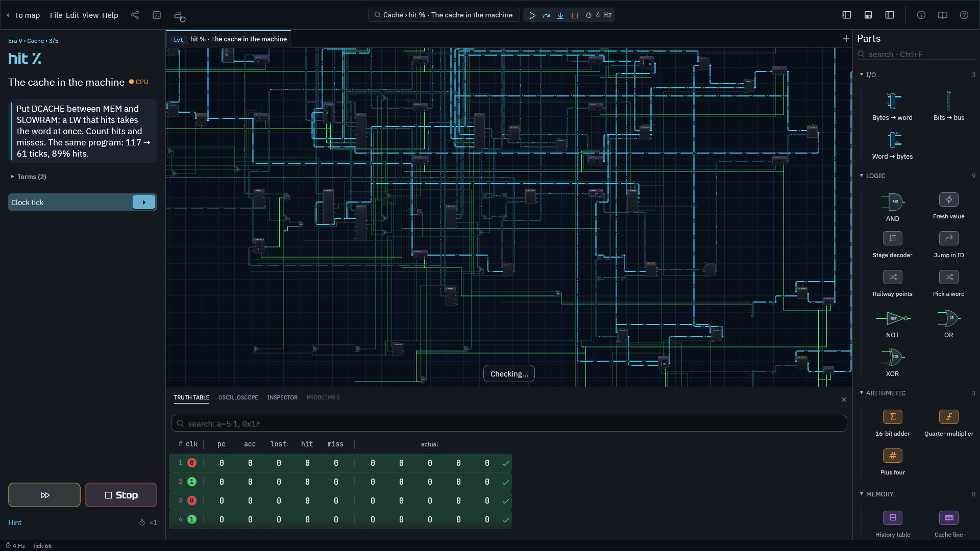Choose the Bytes → word part
The height and width of the screenshot is (551, 980).
click(892, 106)
